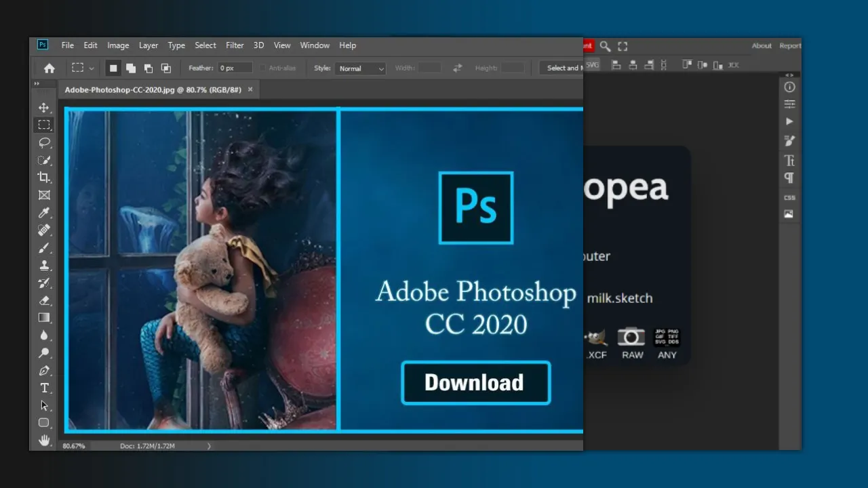Select the Move tool
The height and width of the screenshot is (488, 868).
click(44, 108)
